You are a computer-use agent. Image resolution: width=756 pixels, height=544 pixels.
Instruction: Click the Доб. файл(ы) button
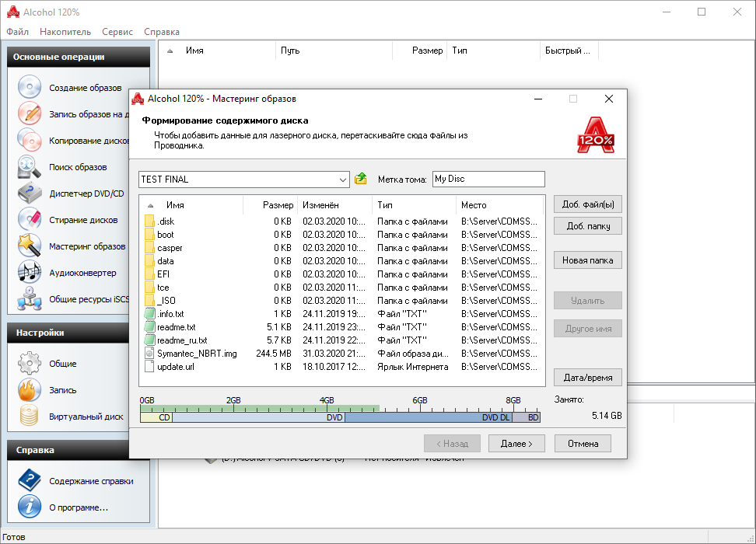click(588, 204)
